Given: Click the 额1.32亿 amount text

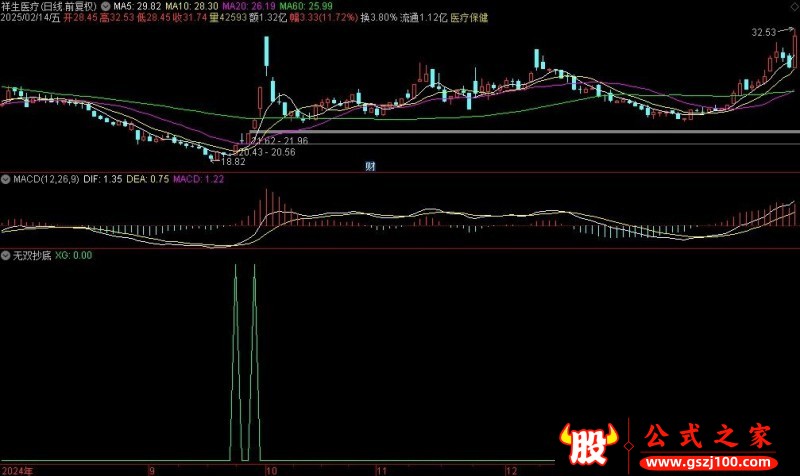Looking at the screenshot, I should [268, 18].
